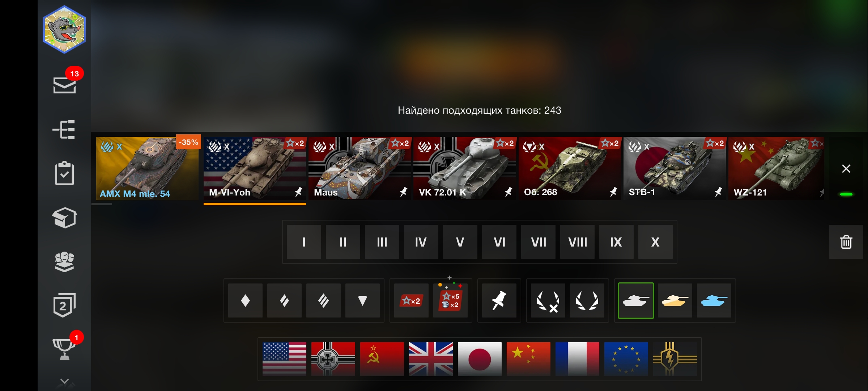868x391 pixels.
Task: Open the storage crate icon
Action: pyautogui.click(x=64, y=218)
